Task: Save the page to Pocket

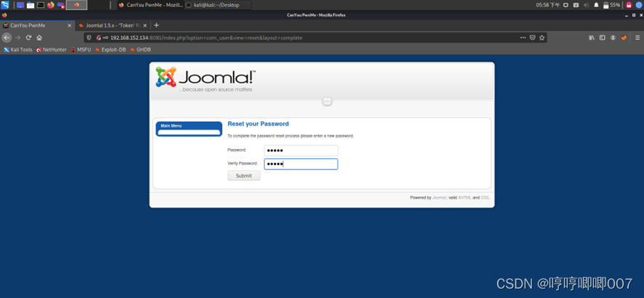Action: pyautogui.click(x=532, y=37)
